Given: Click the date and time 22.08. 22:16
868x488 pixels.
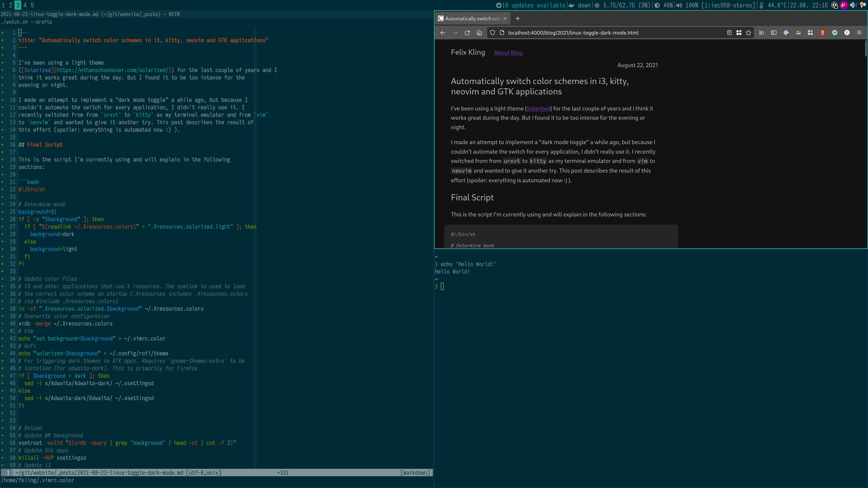Looking at the screenshot, I should pyautogui.click(x=809, y=5).
